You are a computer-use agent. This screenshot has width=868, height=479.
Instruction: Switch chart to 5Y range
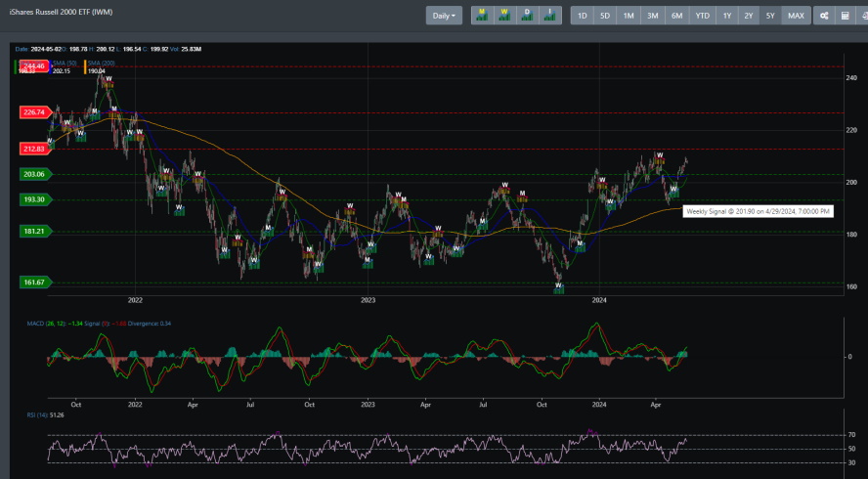tap(770, 16)
